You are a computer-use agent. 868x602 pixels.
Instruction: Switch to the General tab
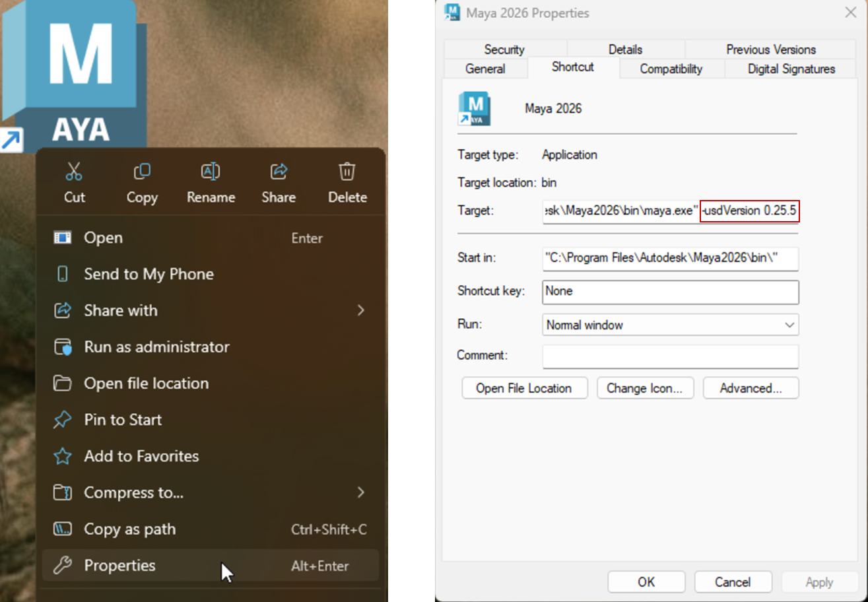485,69
